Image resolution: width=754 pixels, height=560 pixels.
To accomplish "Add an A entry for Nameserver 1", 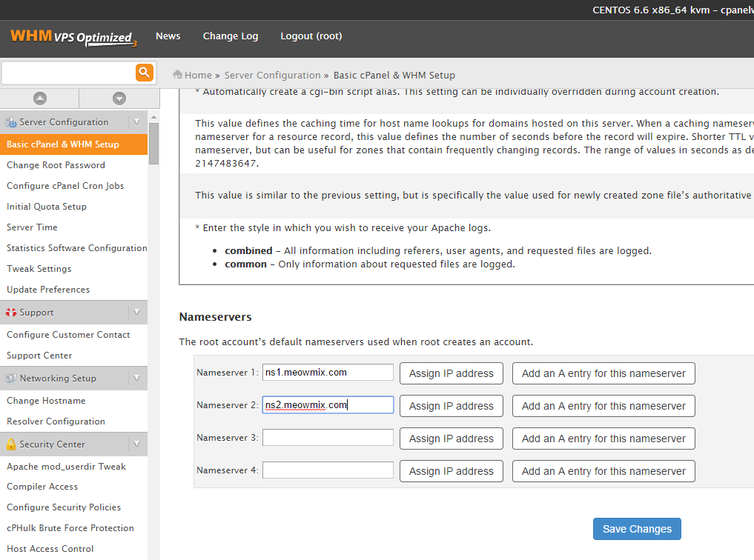I will (x=603, y=373).
